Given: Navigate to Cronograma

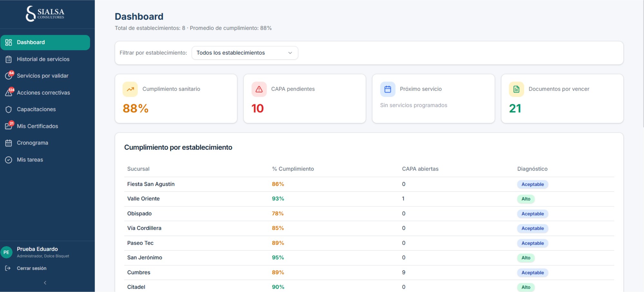Looking at the screenshot, I should tap(45, 143).
